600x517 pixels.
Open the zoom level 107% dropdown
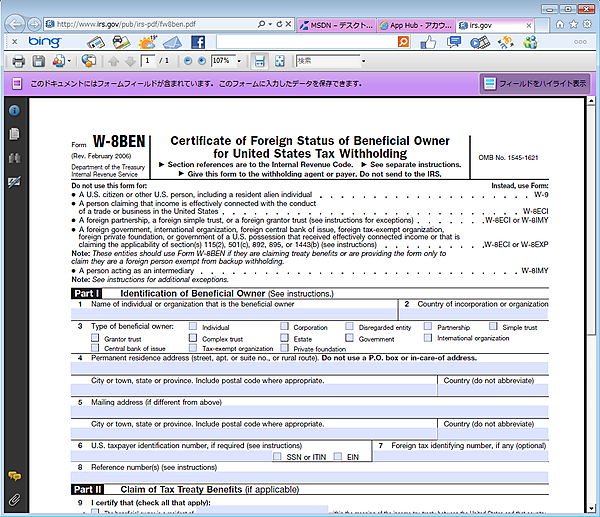[x=240, y=61]
